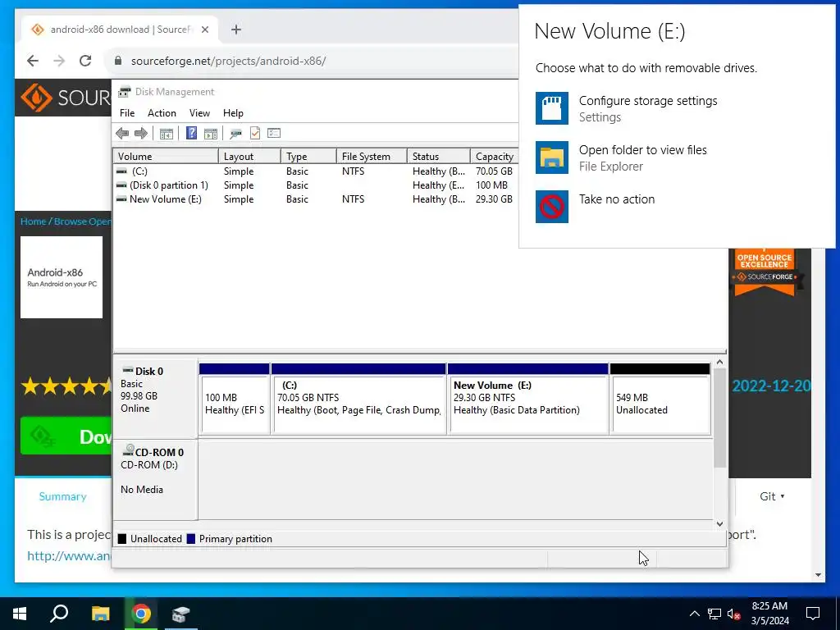Click the Chrome back navigation arrow
This screenshot has height=630, width=840.
click(x=33, y=61)
